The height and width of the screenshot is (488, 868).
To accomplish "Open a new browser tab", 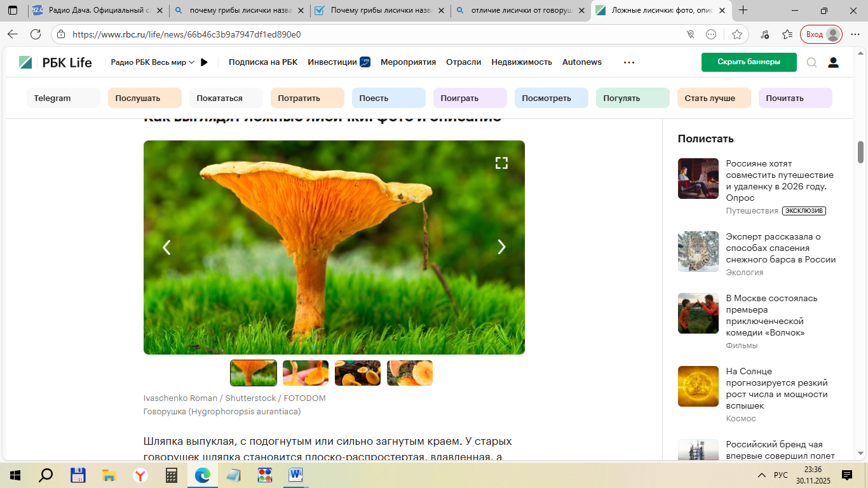I will point(743,10).
